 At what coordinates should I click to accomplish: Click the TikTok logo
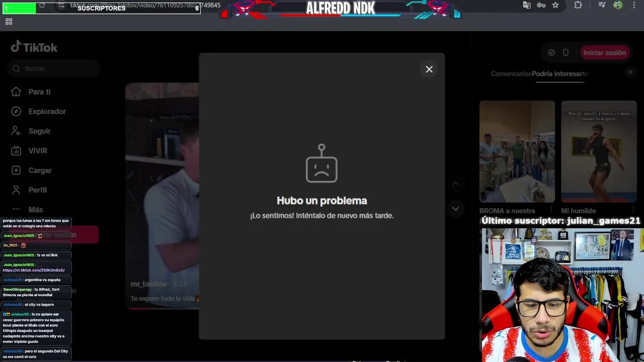(34, 47)
